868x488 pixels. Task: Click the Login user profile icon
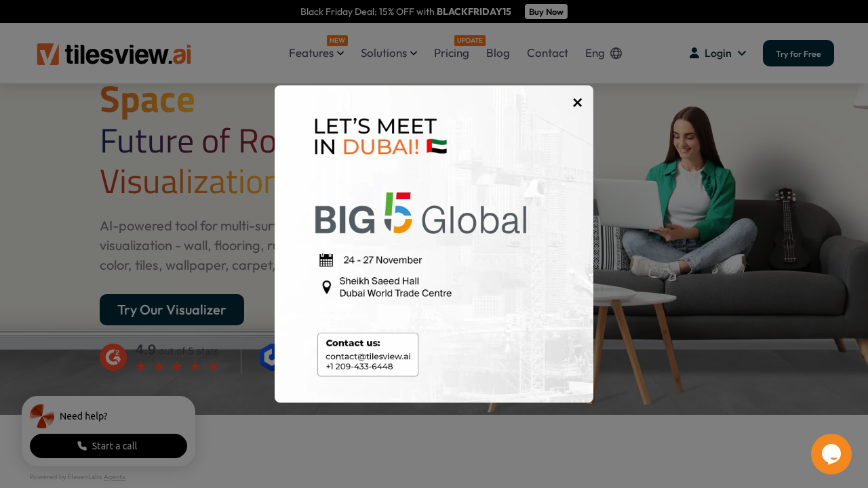694,53
